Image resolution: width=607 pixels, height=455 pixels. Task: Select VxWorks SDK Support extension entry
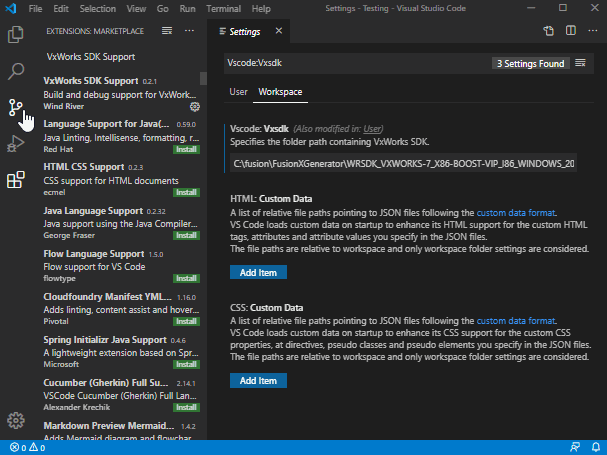[x=121, y=93]
